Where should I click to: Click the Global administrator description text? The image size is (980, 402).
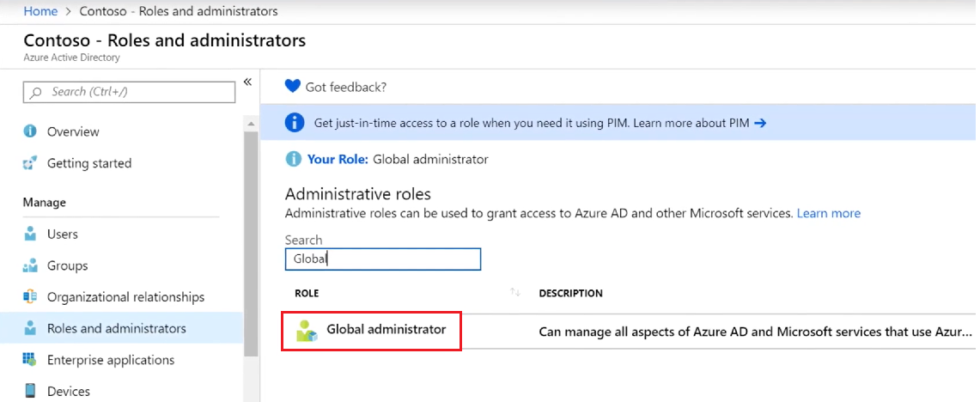tap(756, 332)
